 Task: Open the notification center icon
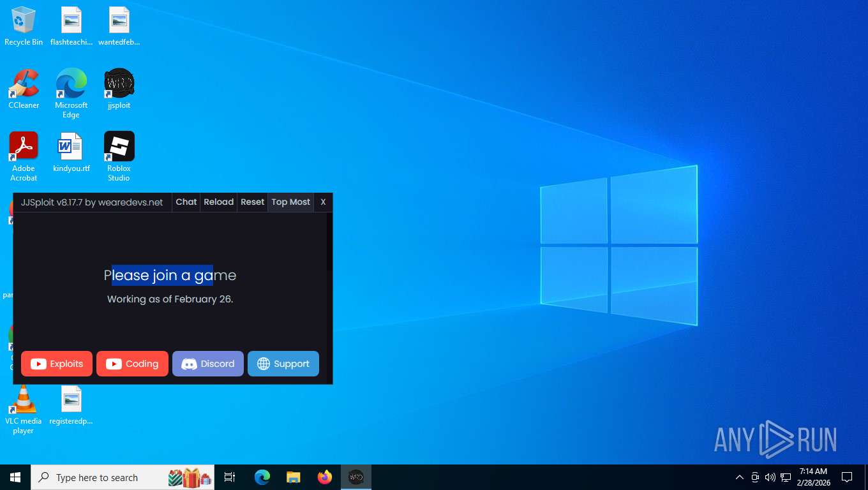coord(847,477)
